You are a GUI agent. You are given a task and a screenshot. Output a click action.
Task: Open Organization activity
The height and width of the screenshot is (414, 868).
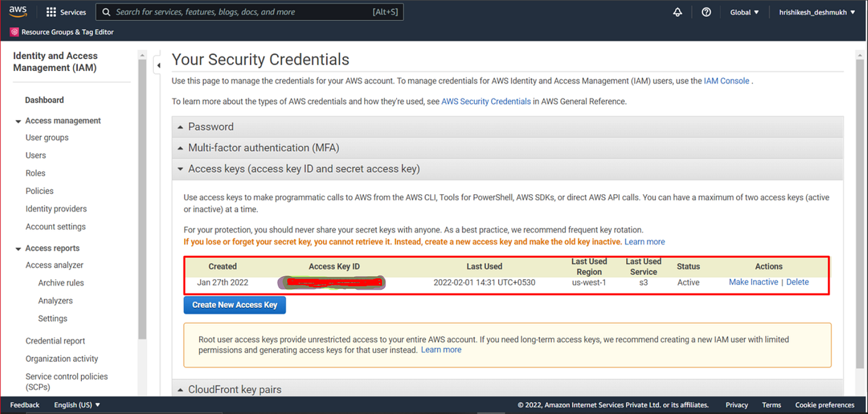click(61, 359)
